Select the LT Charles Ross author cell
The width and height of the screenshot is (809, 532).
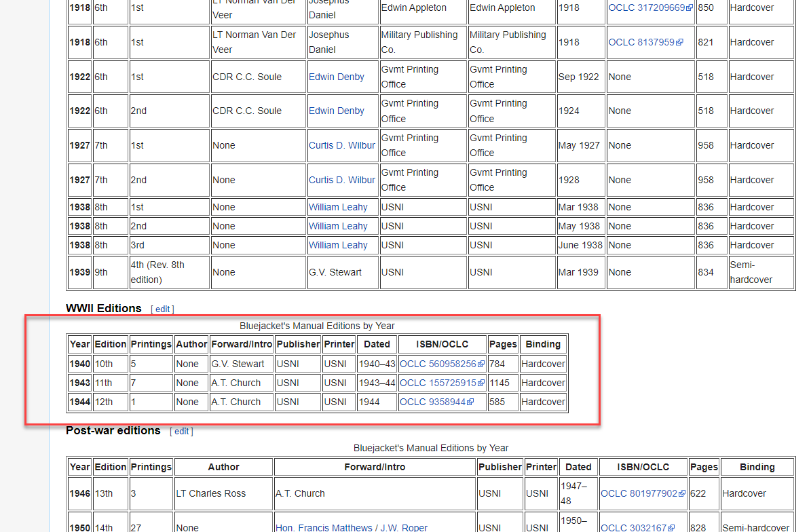coord(223,493)
